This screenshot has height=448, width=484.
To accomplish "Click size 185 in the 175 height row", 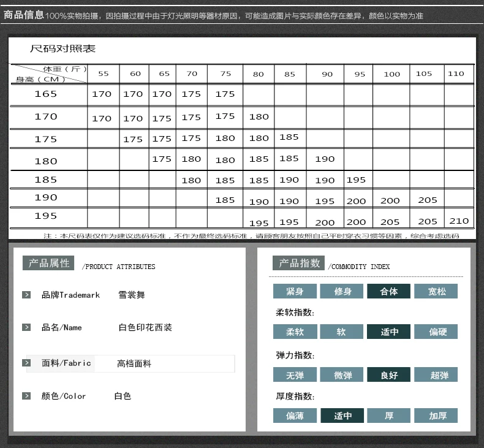I will [x=289, y=137].
